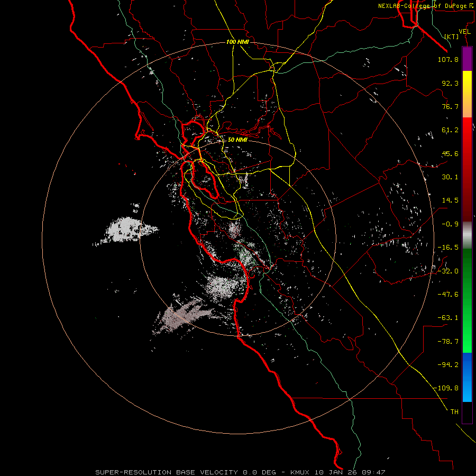Click the 30.1 velocity scale value
The image size is (476, 476).
point(450,177)
